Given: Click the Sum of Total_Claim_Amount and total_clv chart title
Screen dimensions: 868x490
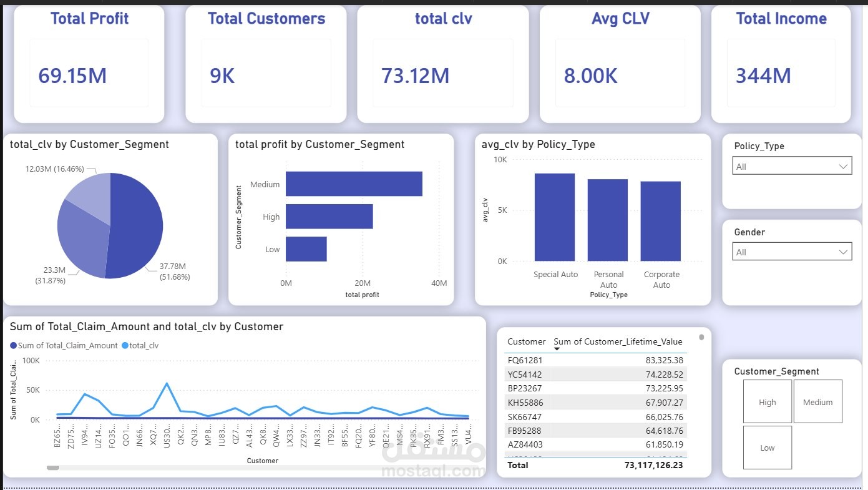Looking at the screenshot, I should [147, 326].
